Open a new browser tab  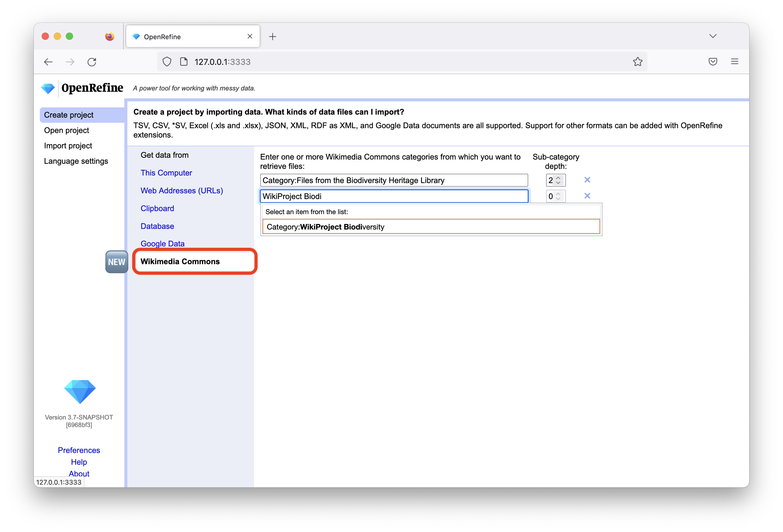273,37
